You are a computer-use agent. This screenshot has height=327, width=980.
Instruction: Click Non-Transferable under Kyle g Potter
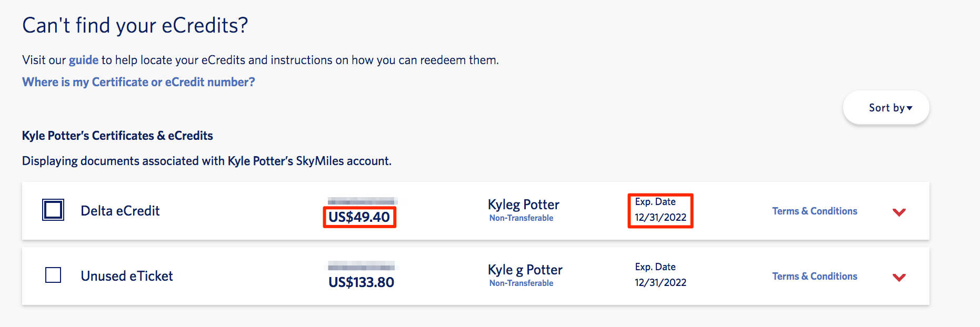521,283
